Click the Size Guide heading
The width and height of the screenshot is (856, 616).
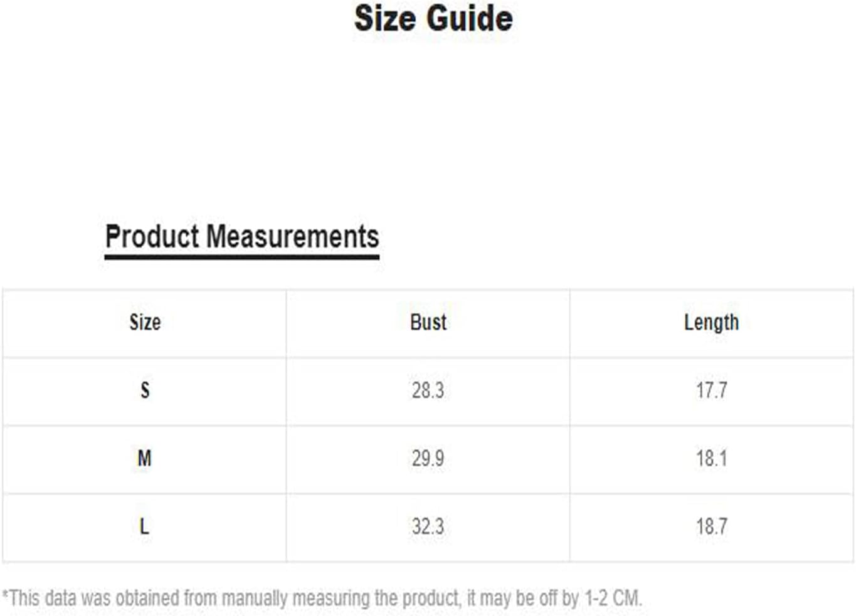coord(433,18)
